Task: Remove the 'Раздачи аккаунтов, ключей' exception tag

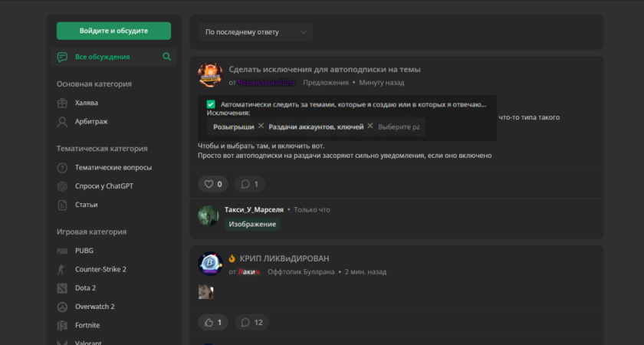Action: (x=370, y=126)
